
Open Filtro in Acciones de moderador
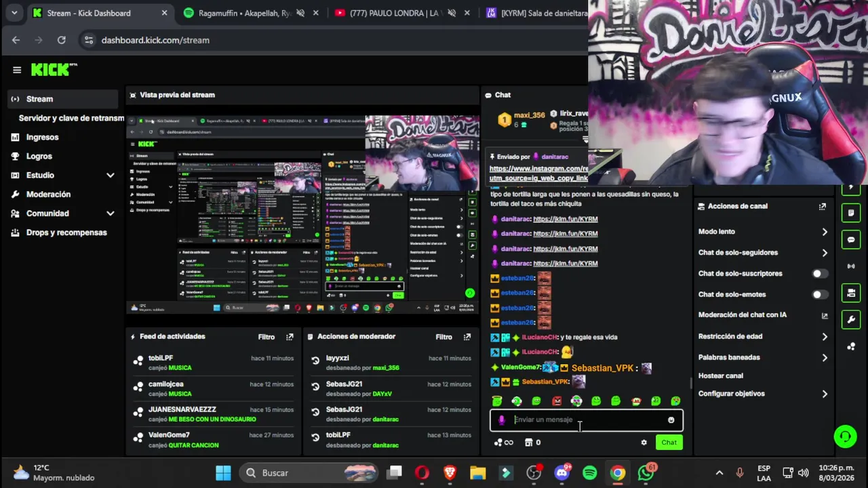tap(444, 337)
